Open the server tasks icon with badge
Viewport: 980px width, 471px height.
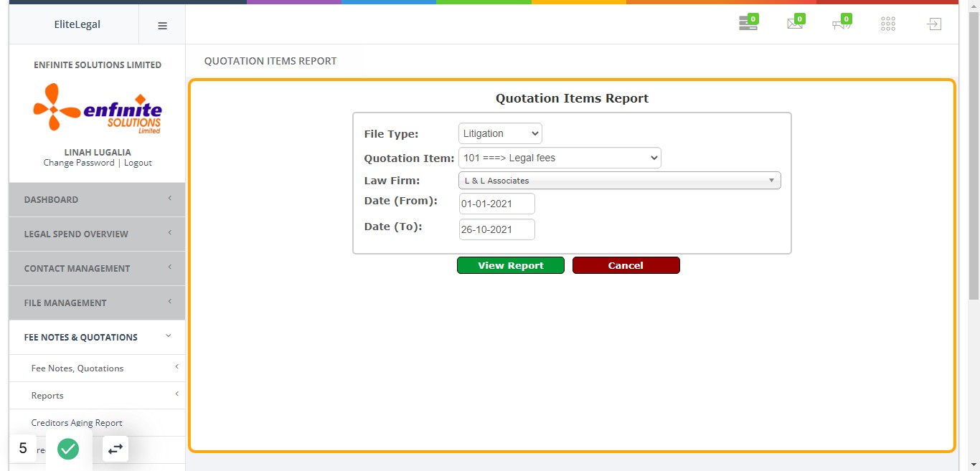pos(748,24)
